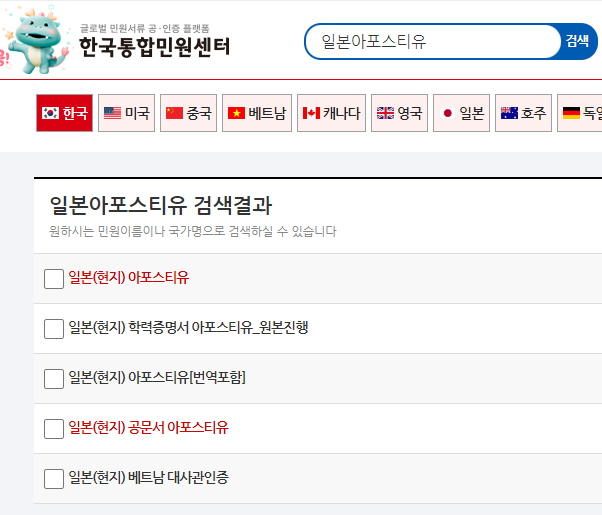Open the 일본(현지) 공문서 아포스티유 result
The height and width of the screenshot is (515, 602).
[x=148, y=427]
